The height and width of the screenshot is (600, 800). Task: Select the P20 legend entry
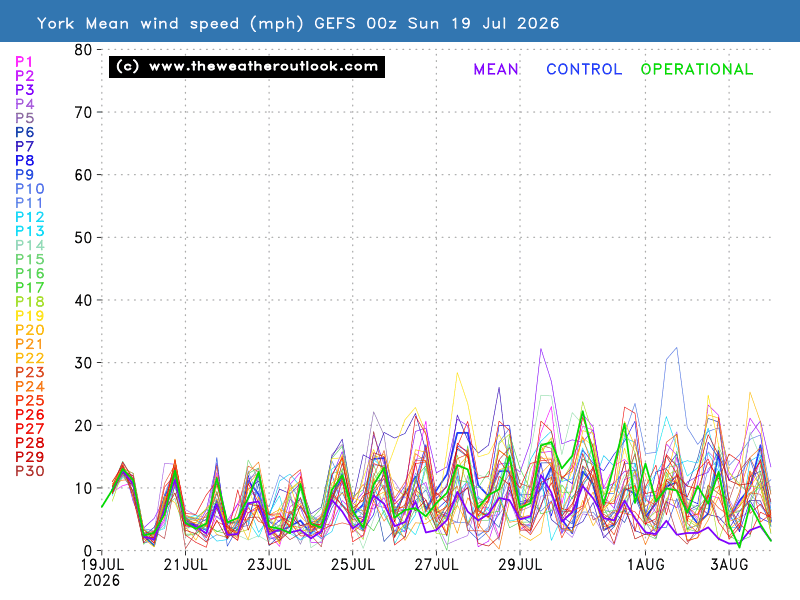(x=30, y=330)
